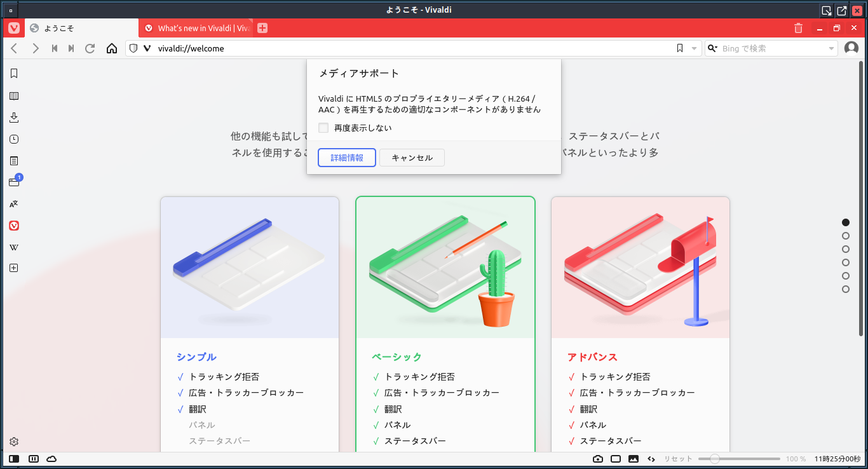Open the search engine selector dropdown
Viewport: 868px width, 469px height.
[x=712, y=48]
